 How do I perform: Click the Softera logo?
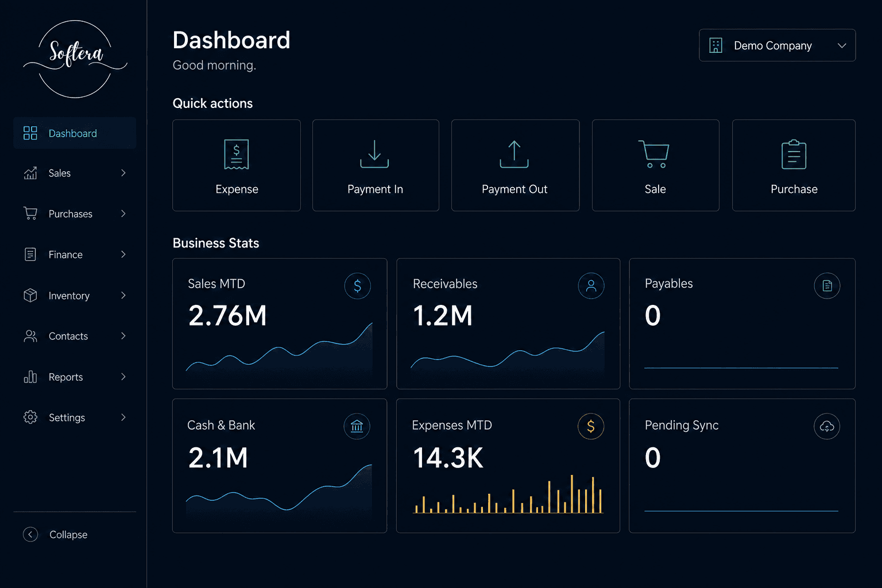pos(75,59)
